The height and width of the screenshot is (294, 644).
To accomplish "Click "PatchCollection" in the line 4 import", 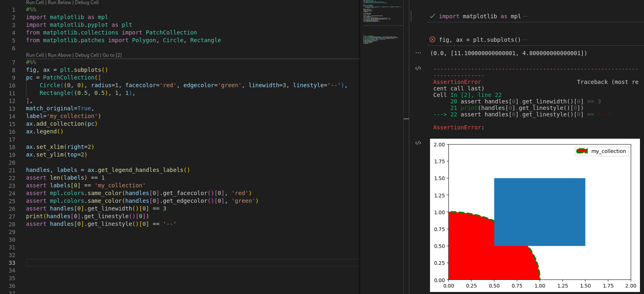I will point(171,32).
